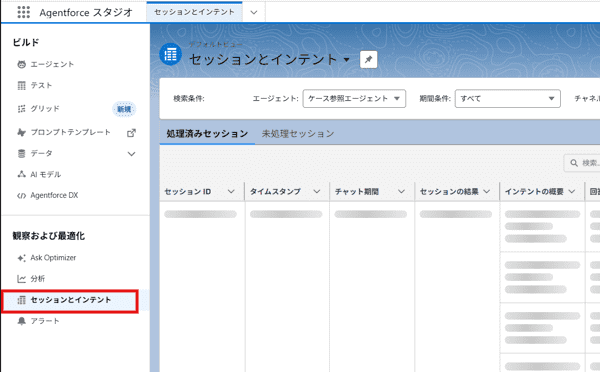
Task: Click the search magnifier icon
Action: coord(574,163)
